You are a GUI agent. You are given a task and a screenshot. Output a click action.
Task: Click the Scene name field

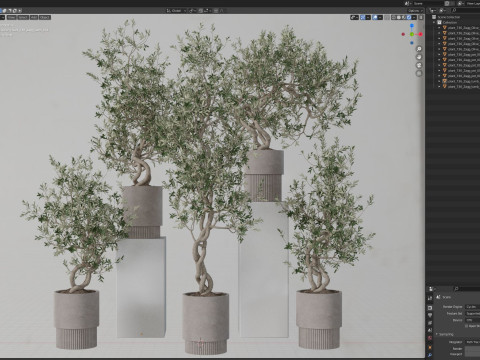point(428,4)
